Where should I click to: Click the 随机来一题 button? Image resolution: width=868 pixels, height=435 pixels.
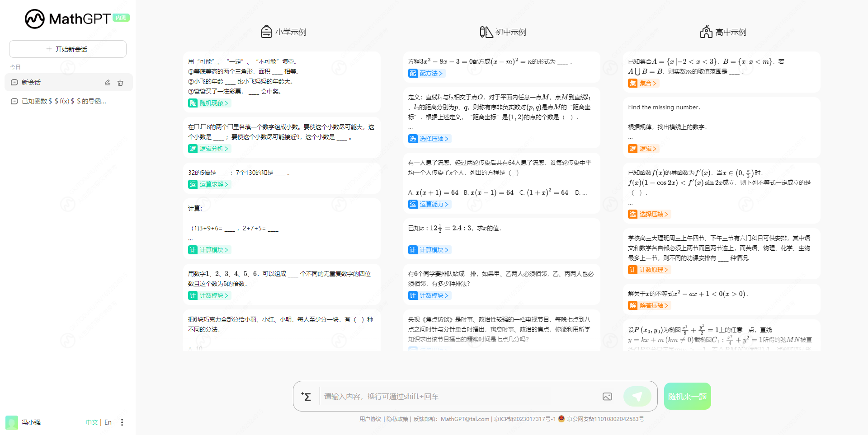687,397
